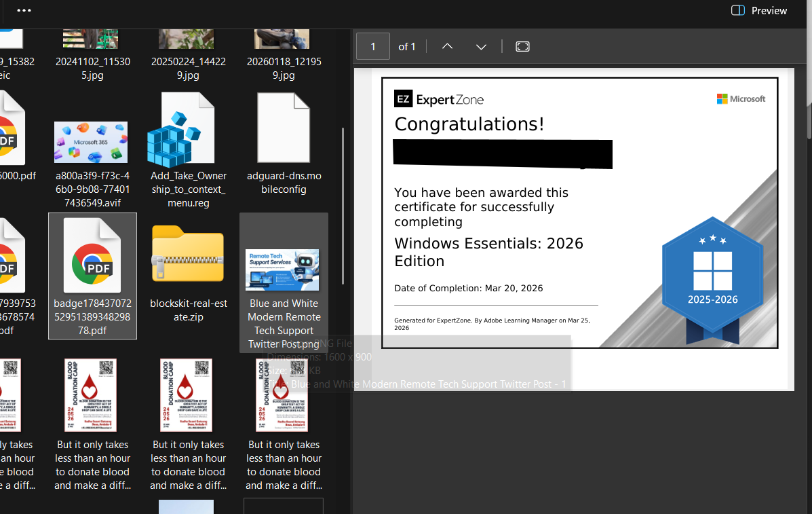Click the fit-to-page icon in preview toolbar

(522, 47)
